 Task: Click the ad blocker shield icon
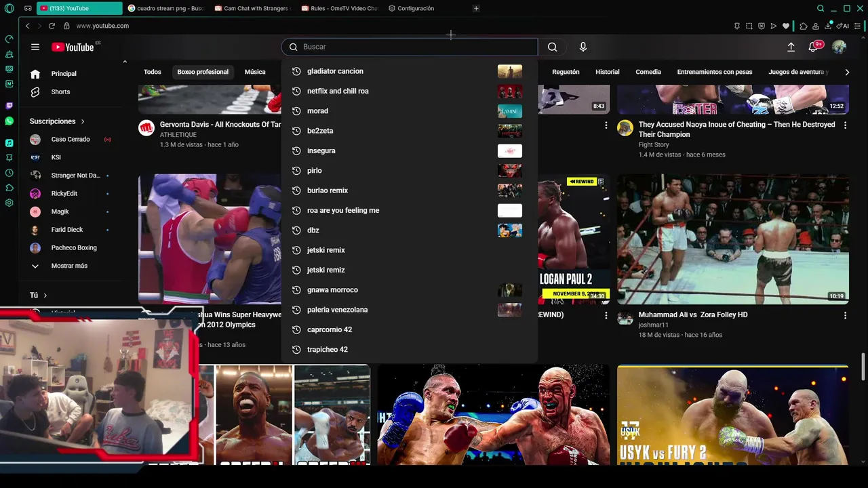(762, 26)
